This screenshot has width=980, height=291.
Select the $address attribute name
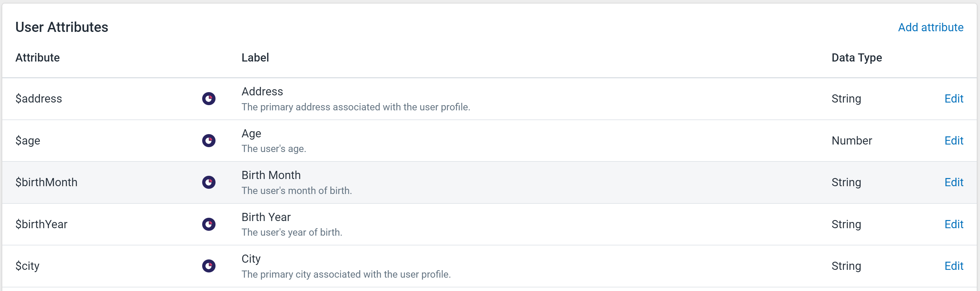38,99
